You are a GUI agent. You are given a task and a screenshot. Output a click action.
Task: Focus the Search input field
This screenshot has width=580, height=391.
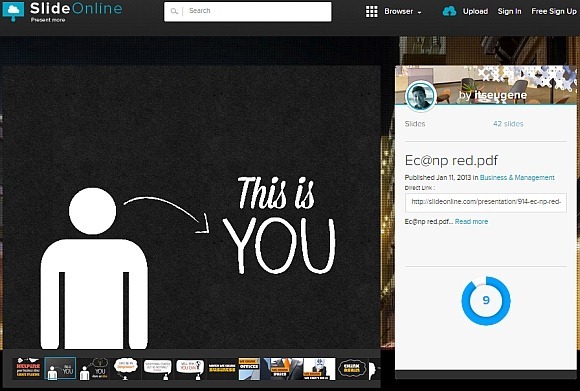[x=247, y=11]
